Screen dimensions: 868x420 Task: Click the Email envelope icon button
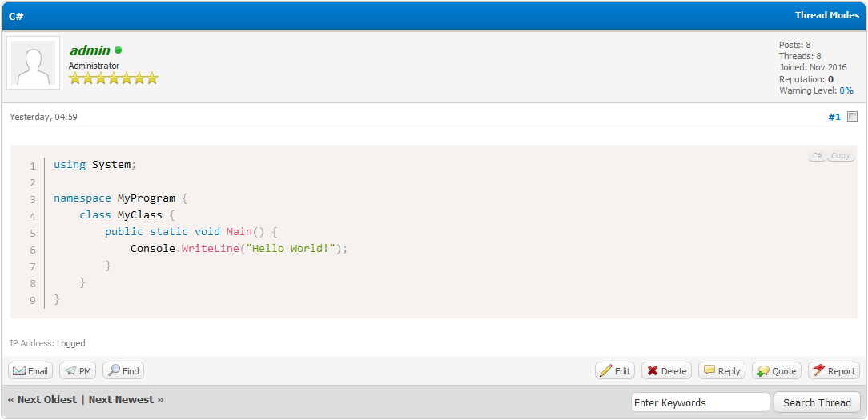30,371
